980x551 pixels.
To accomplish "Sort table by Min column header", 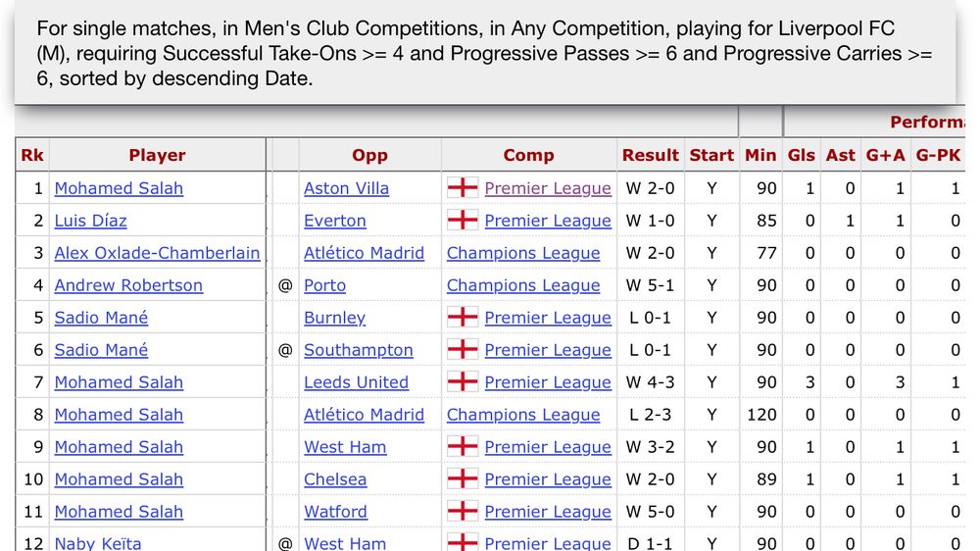I will point(760,155).
